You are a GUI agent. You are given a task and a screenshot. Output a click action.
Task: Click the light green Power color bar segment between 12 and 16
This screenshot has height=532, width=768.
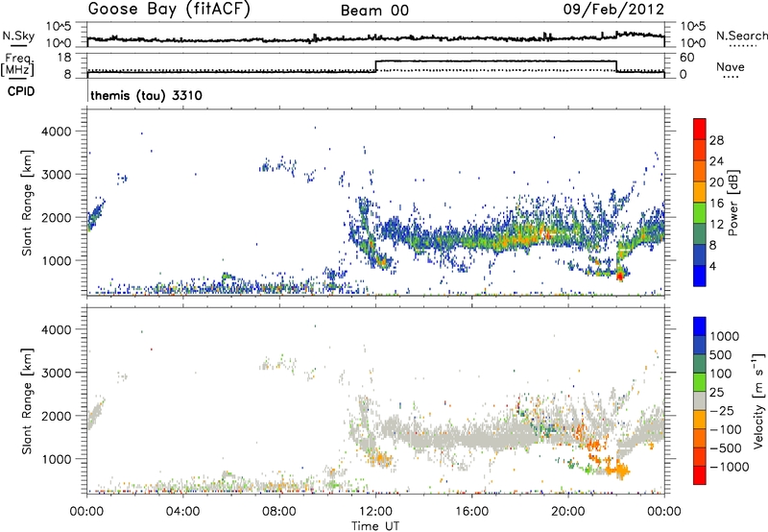(700, 213)
